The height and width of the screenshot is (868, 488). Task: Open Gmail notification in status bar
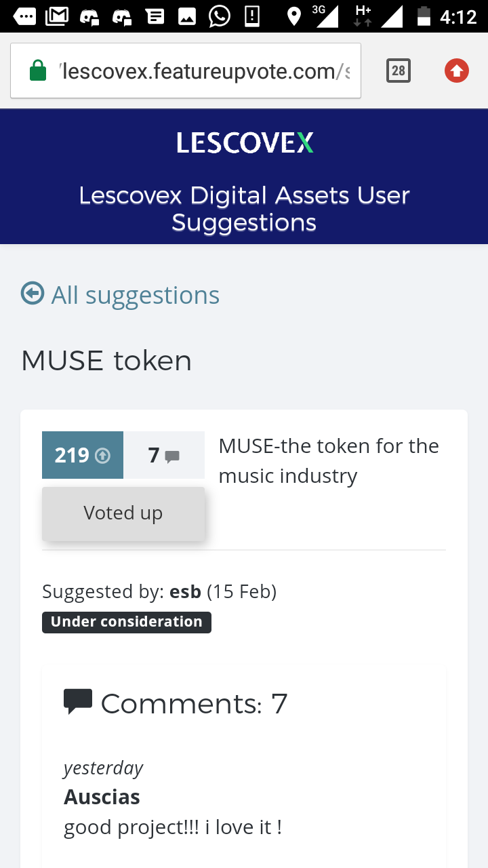coord(57,16)
